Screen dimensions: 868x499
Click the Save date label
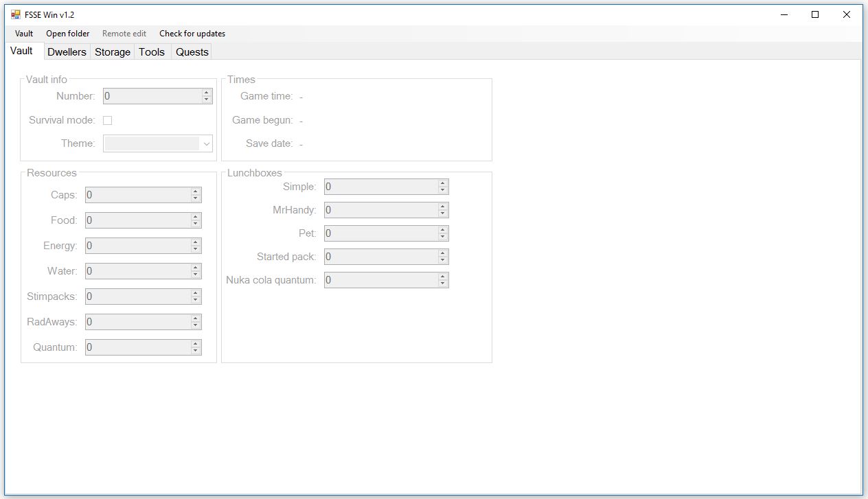(x=269, y=143)
